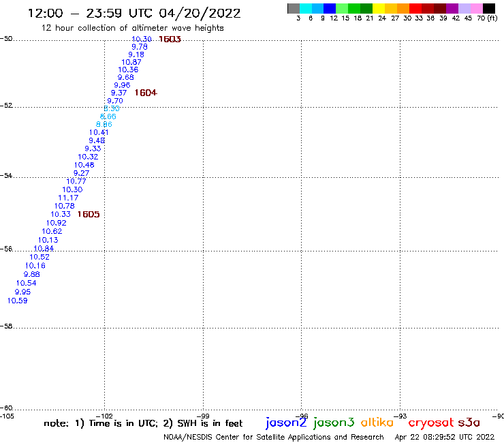The image size is (504, 443).
Task: Click the 10.77 wave height value
Action: (76, 181)
